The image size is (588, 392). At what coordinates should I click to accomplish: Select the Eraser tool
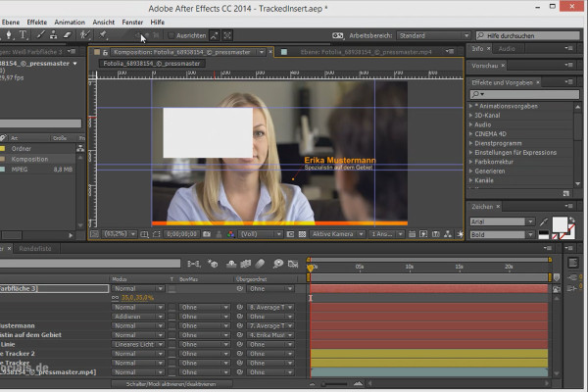pos(67,35)
